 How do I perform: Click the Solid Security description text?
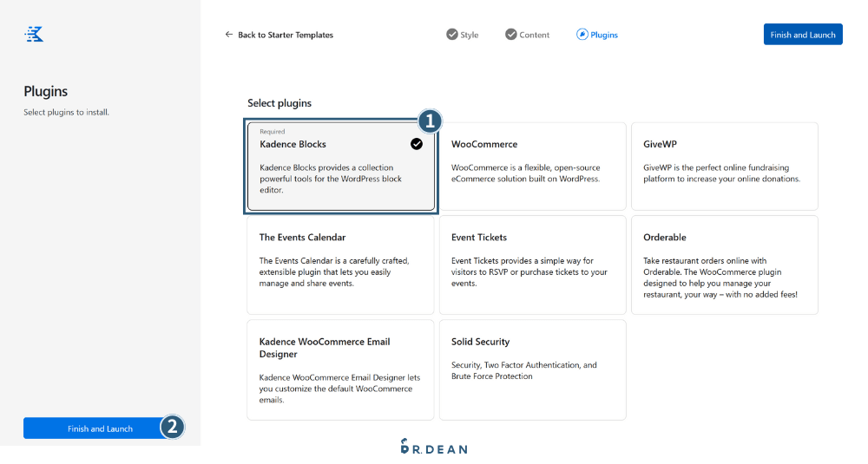pos(524,370)
